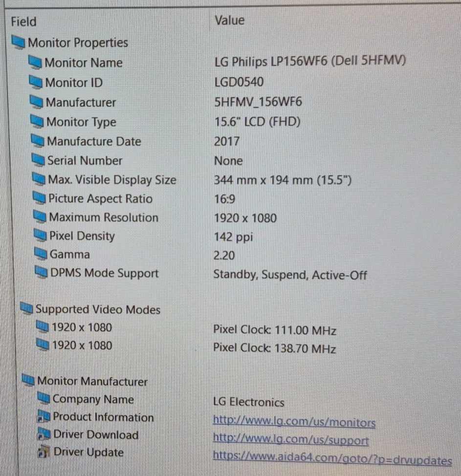This screenshot has width=461, height=476.
Task: Click the Driver Update icon
Action: tap(44, 452)
